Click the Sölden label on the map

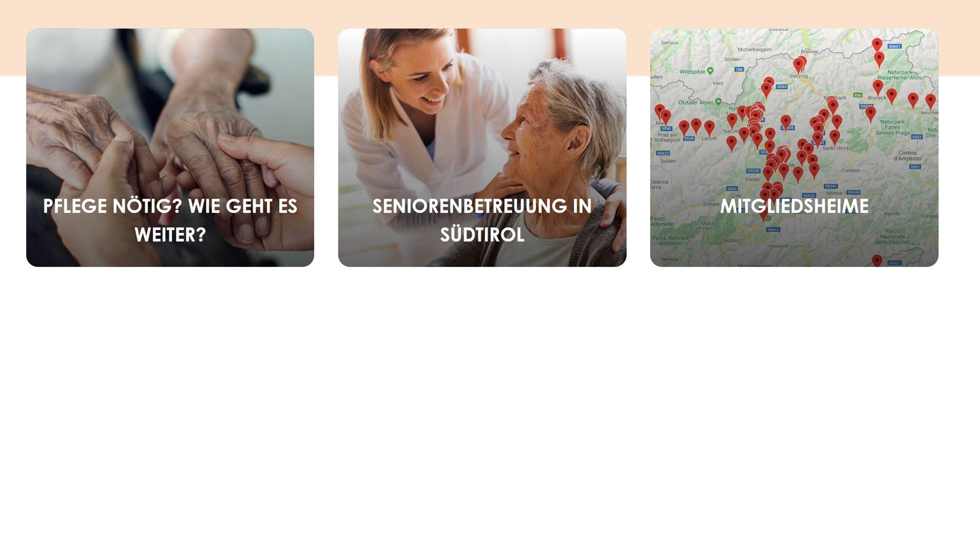(x=732, y=59)
